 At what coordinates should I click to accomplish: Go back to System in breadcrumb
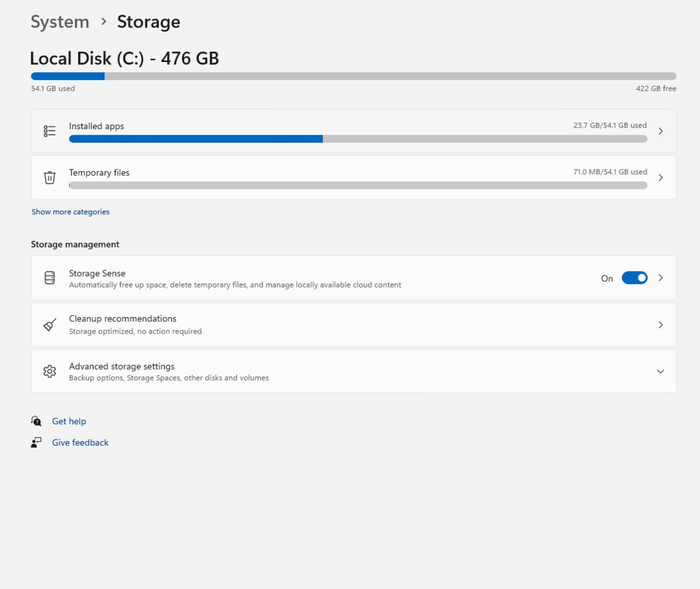(x=60, y=22)
